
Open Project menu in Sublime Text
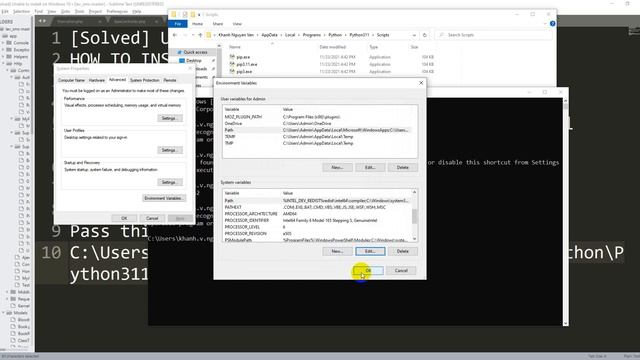point(95,11)
